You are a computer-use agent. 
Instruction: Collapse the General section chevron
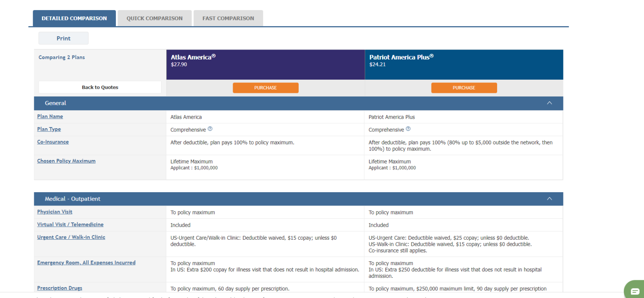tap(549, 103)
